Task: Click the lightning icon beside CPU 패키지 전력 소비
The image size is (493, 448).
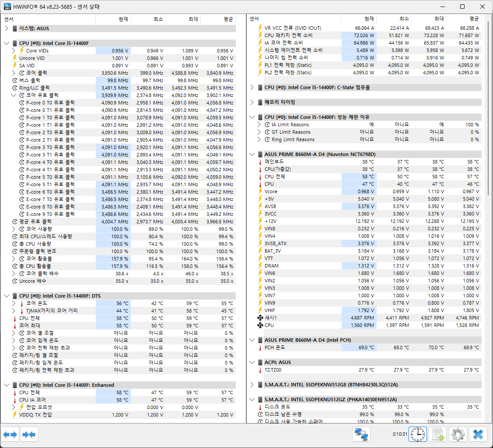Action: tap(260, 35)
